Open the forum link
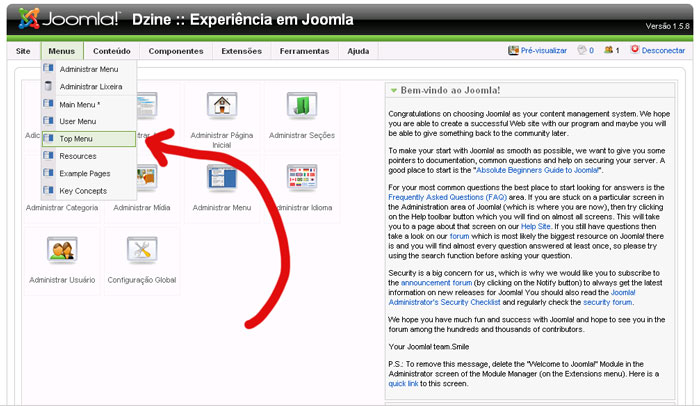The height and width of the screenshot is (406, 700). click(459, 236)
